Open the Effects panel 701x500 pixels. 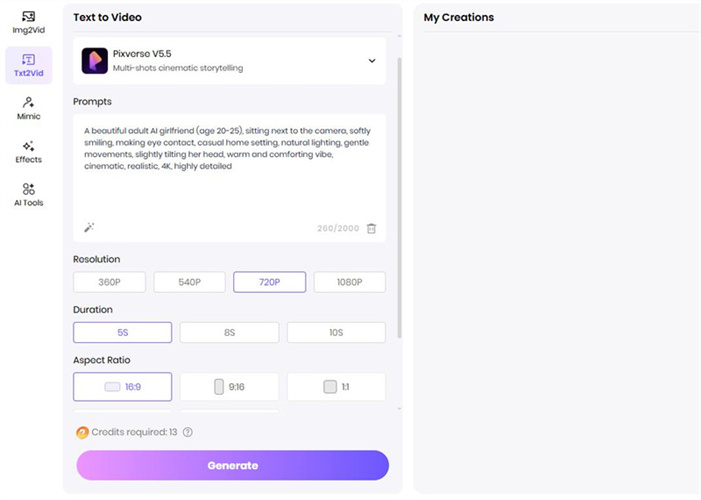pos(28,151)
